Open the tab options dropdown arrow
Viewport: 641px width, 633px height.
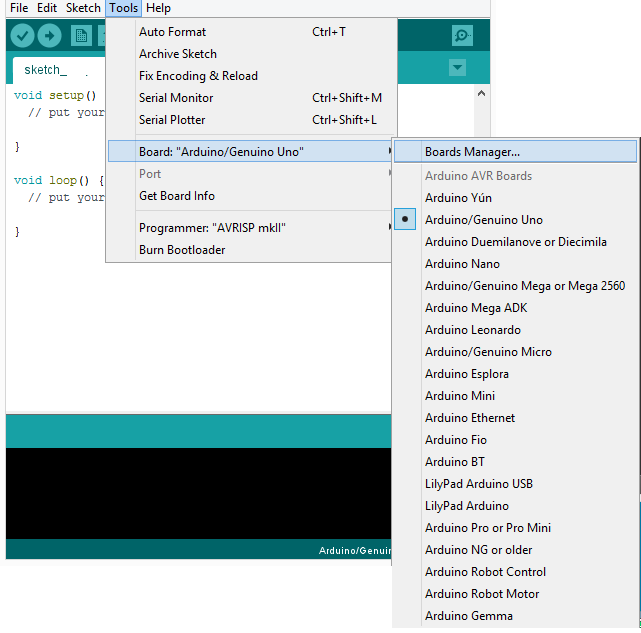pyautogui.click(x=457, y=67)
